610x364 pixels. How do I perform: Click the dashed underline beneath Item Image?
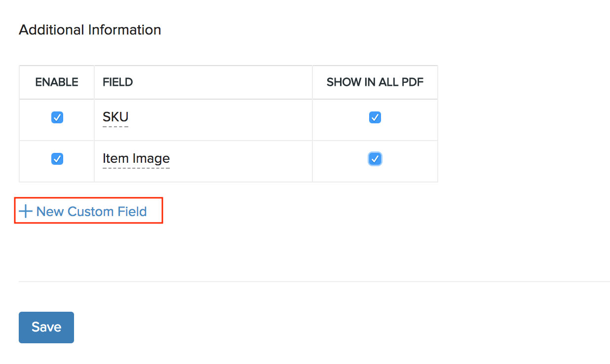(136, 168)
